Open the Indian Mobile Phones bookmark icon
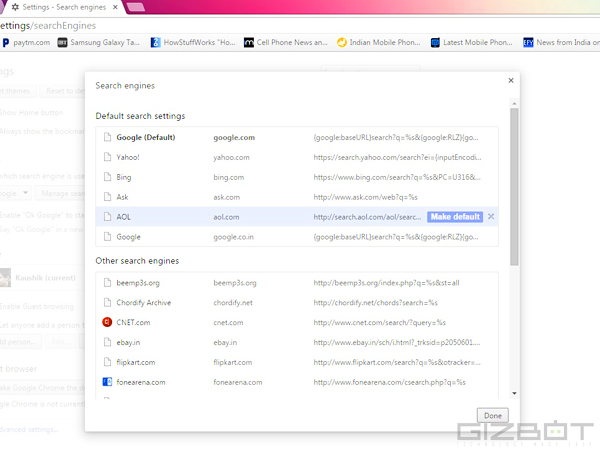 pos(342,43)
